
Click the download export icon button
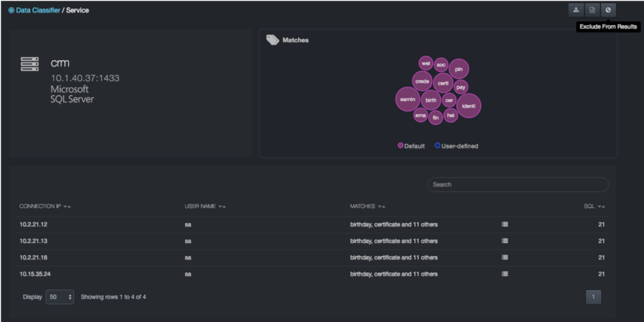point(576,10)
